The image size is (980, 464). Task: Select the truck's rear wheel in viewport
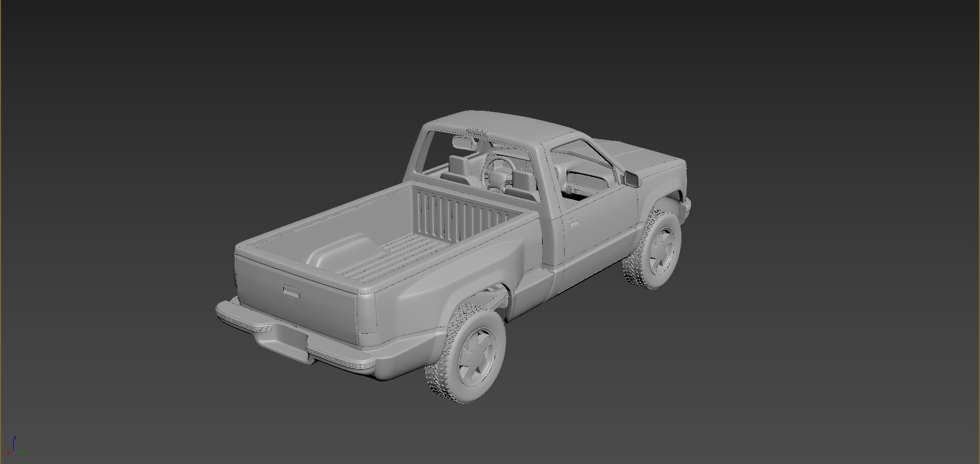click(465, 353)
